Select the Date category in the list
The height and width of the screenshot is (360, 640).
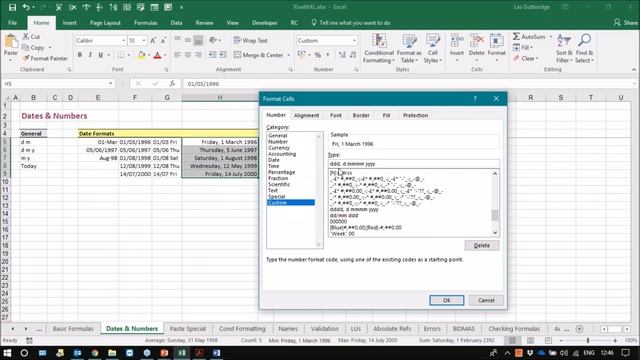(274, 160)
